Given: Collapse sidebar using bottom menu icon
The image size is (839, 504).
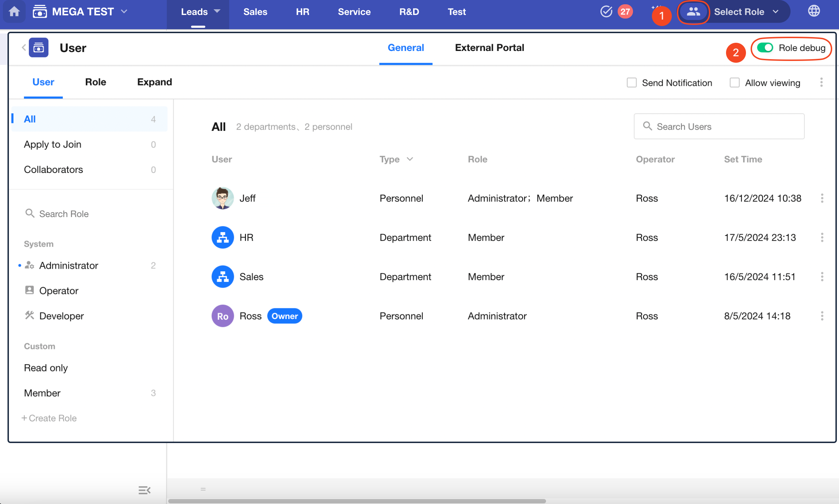Looking at the screenshot, I should [x=144, y=490].
